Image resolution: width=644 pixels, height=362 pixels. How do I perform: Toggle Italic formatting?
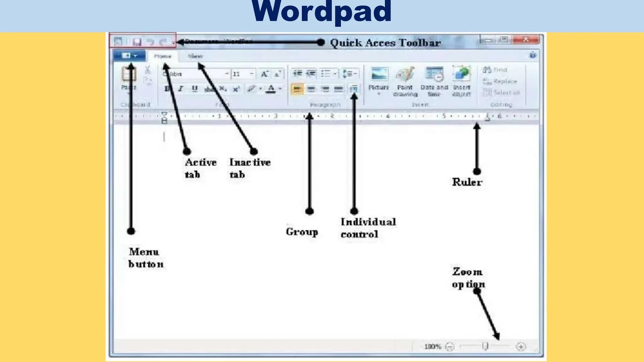coord(180,89)
